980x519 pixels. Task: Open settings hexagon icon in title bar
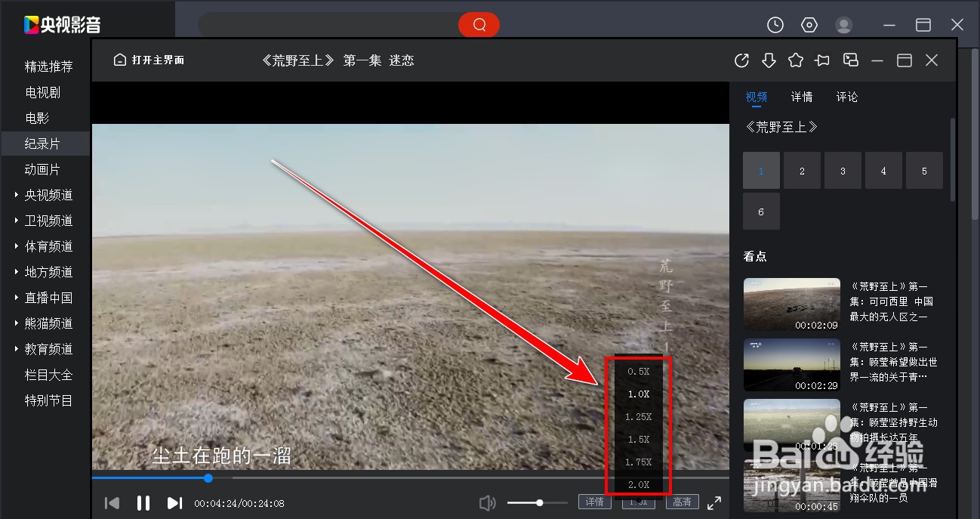click(x=809, y=25)
